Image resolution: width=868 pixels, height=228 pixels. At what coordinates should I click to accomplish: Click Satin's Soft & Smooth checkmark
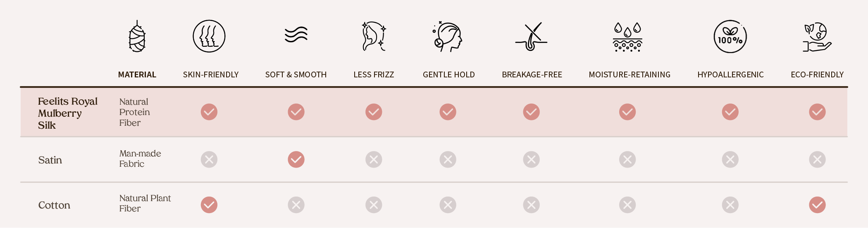296,159
